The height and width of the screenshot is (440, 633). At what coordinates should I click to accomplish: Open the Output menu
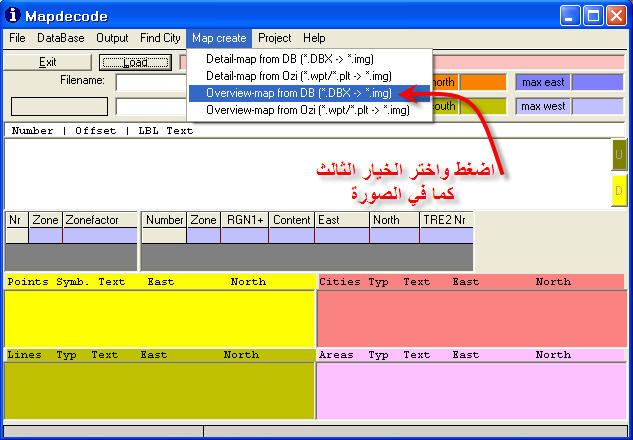click(x=112, y=38)
